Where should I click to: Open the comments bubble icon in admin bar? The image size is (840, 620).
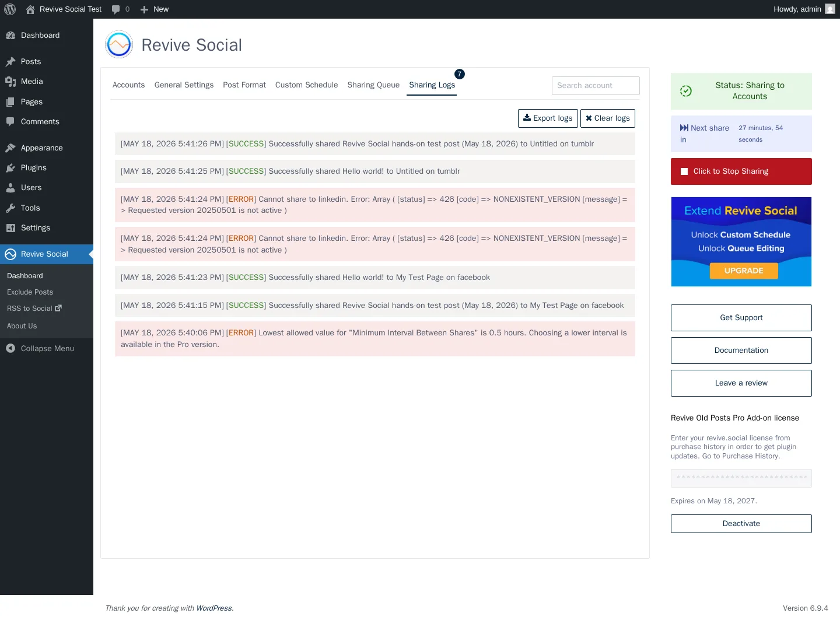click(116, 9)
